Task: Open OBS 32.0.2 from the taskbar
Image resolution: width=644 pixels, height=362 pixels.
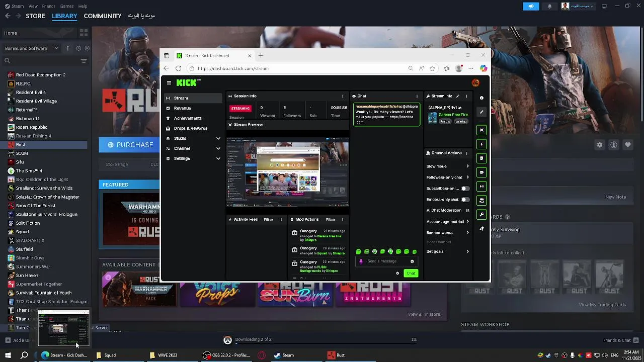Action: (226, 355)
